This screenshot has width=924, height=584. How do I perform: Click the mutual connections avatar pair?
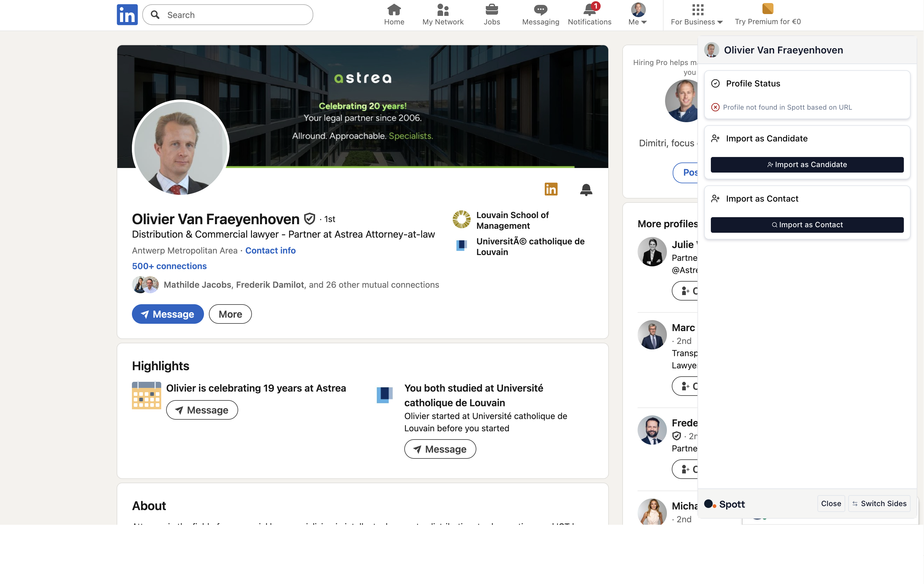point(145,285)
